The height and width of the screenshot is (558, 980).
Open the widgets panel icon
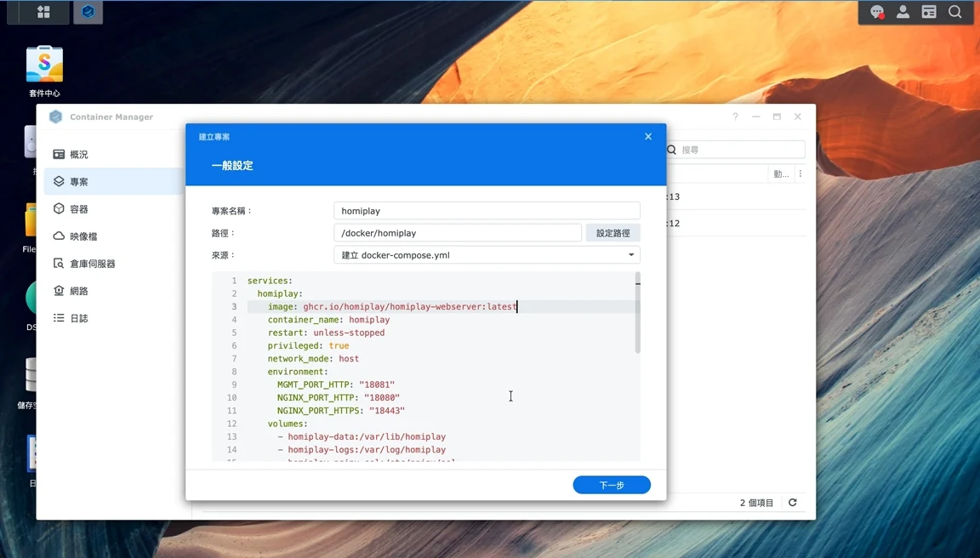(x=929, y=12)
